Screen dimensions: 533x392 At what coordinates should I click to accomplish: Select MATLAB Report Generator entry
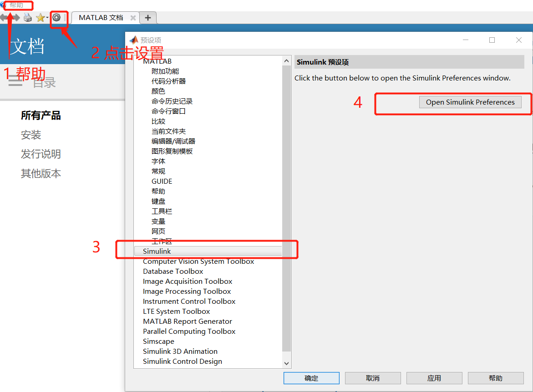click(x=187, y=322)
